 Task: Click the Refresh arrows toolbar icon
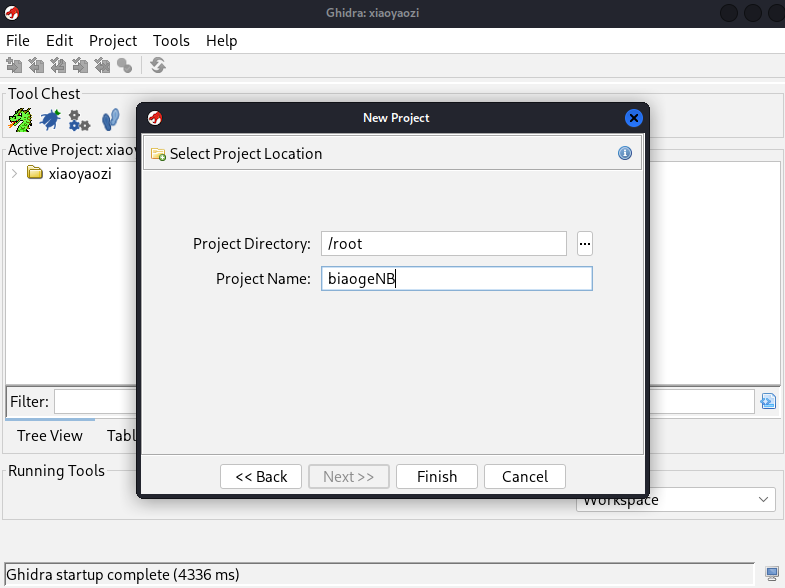158,66
